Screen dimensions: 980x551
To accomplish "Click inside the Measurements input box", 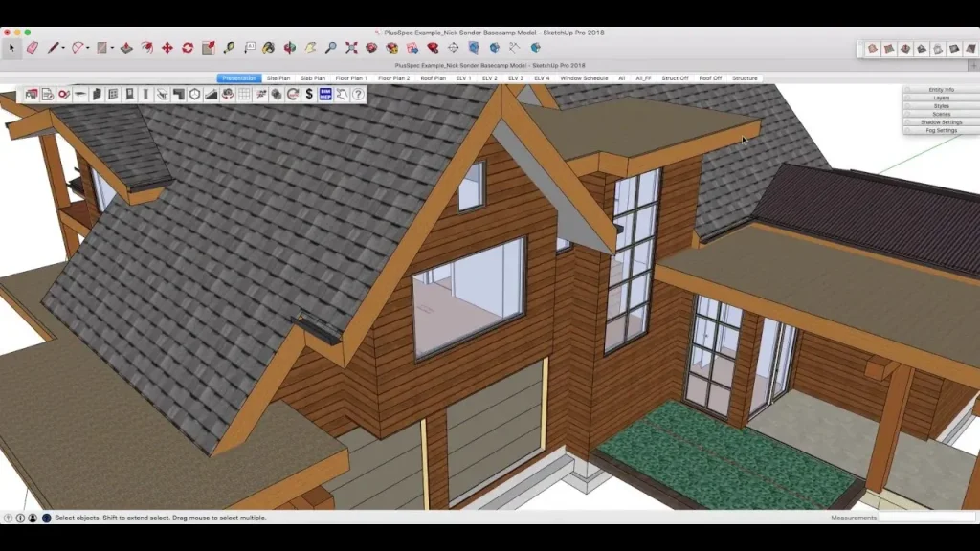I will coord(926,518).
